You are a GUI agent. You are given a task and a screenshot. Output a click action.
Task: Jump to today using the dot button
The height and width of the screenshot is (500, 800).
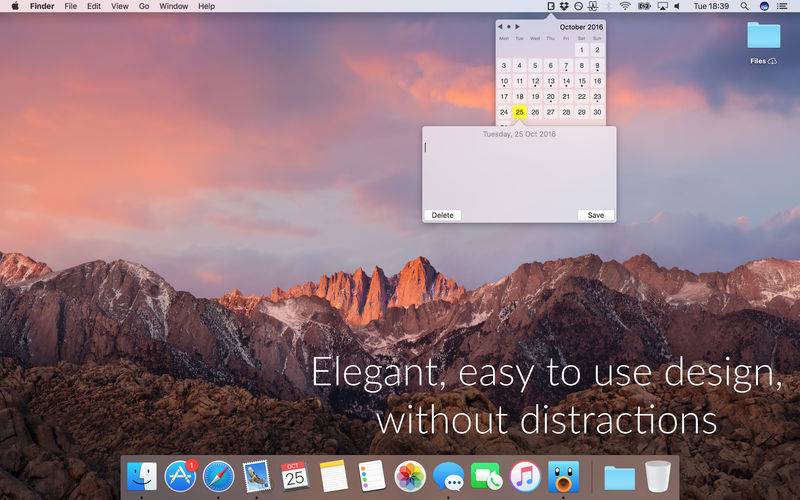coord(509,26)
